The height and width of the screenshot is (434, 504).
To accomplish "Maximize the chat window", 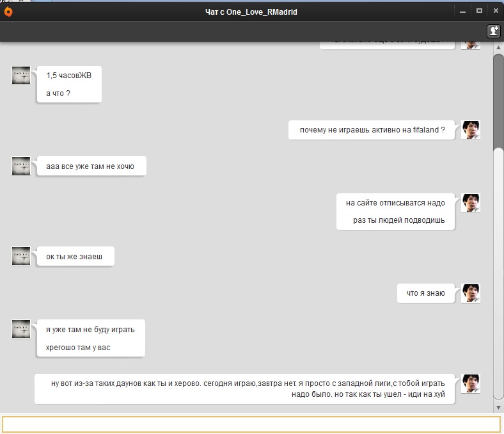I will [x=480, y=11].
